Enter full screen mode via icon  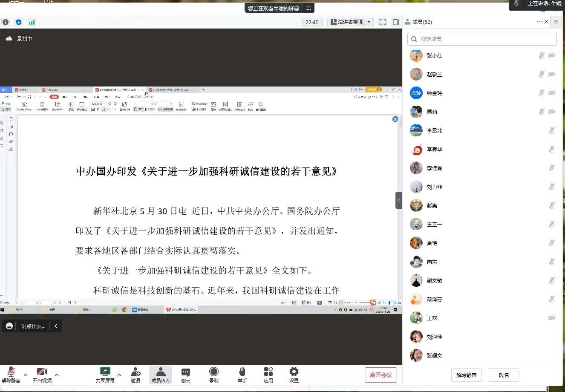383,22
